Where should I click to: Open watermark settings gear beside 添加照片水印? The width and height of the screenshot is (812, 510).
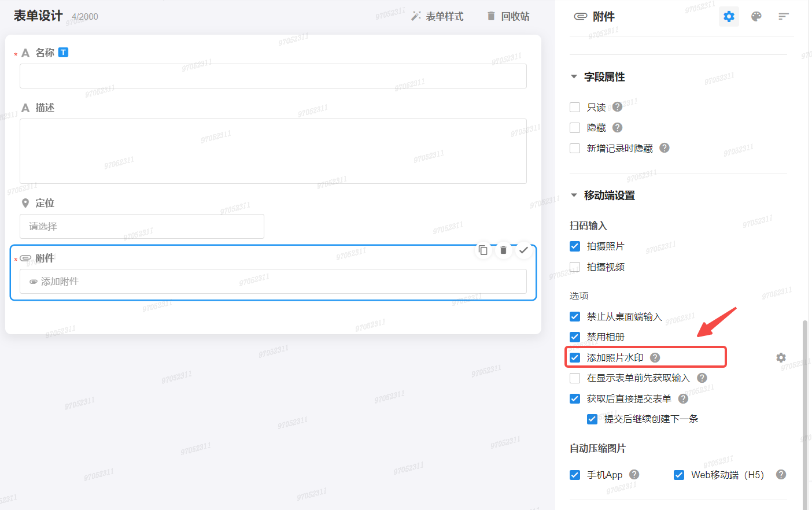(x=781, y=357)
